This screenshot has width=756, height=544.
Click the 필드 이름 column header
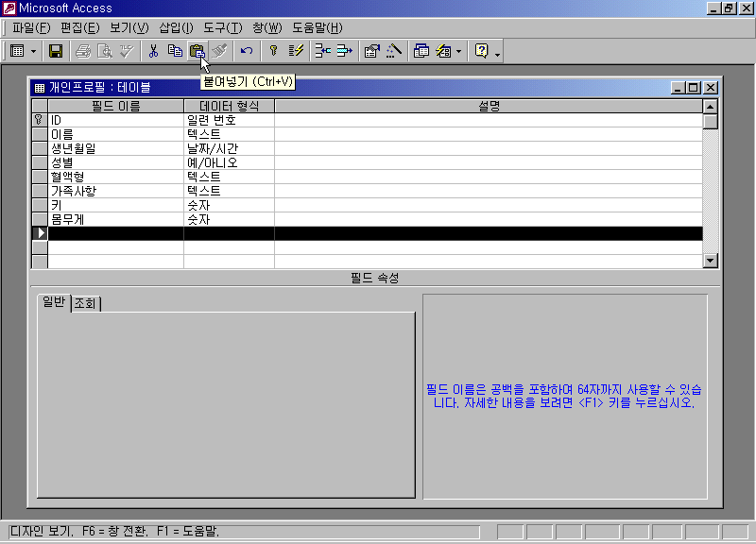click(115, 106)
